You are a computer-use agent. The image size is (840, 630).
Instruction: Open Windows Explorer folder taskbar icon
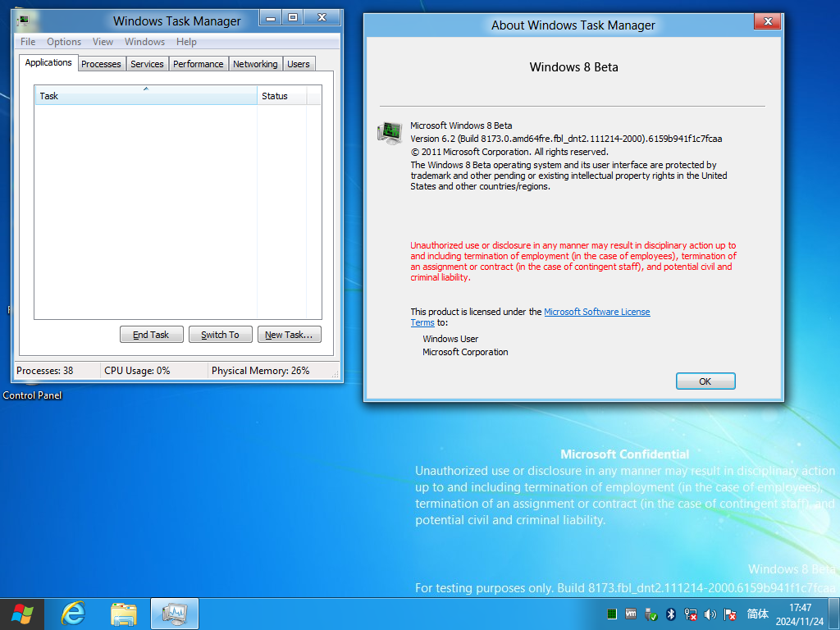tap(124, 614)
